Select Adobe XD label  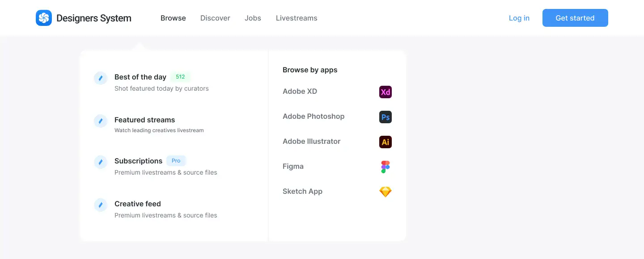coord(300,91)
